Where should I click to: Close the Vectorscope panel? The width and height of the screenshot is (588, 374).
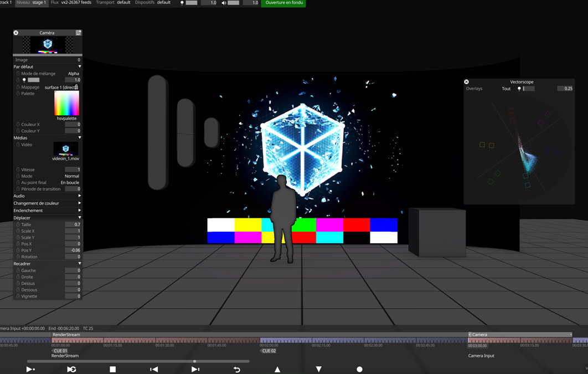466,82
